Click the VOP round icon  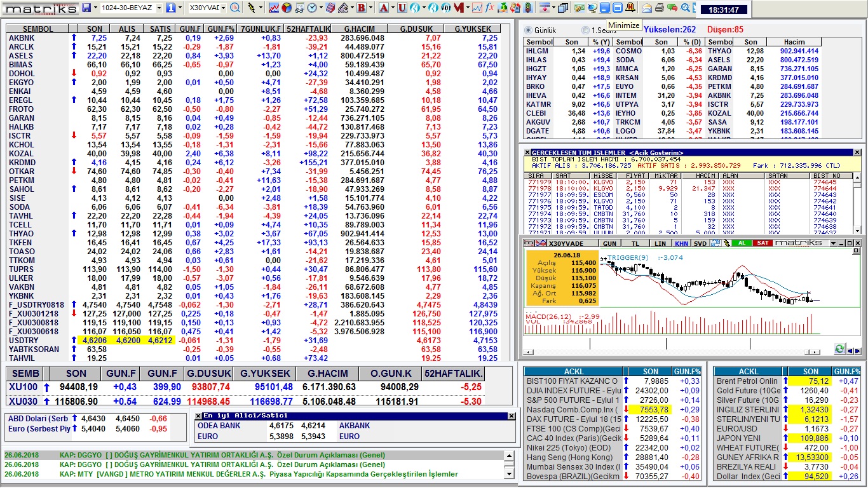pos(446,8)
